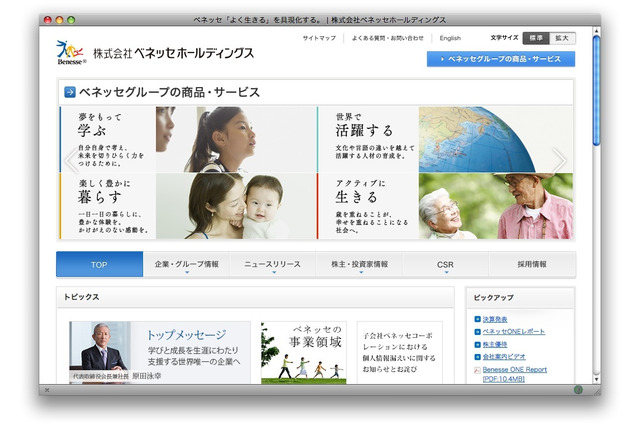Click the blue ベネッセグループの商品・サービス button
The image size is (640, 426).
(x=501, y=59)
